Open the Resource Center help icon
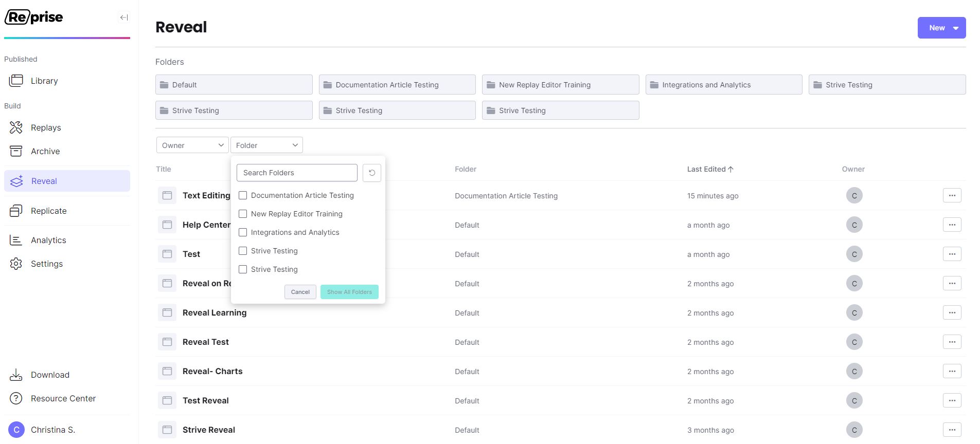The width and height of the screenshot is (980, 444). [16, 398]
